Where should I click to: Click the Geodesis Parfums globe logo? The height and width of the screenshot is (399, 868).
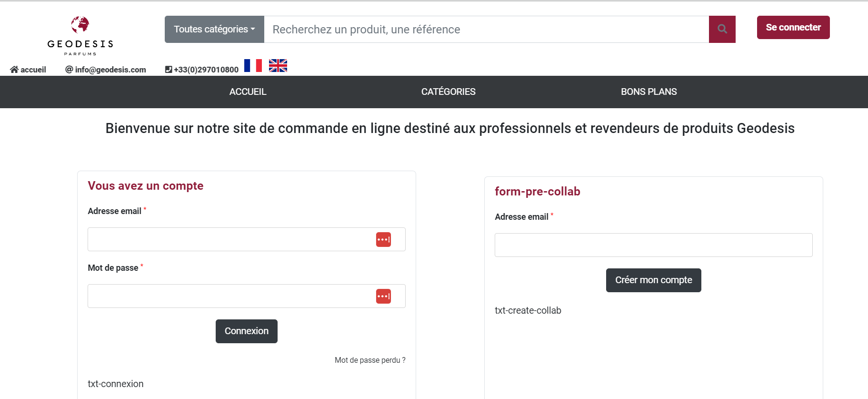pyautogui.click(x=80, y=25)
